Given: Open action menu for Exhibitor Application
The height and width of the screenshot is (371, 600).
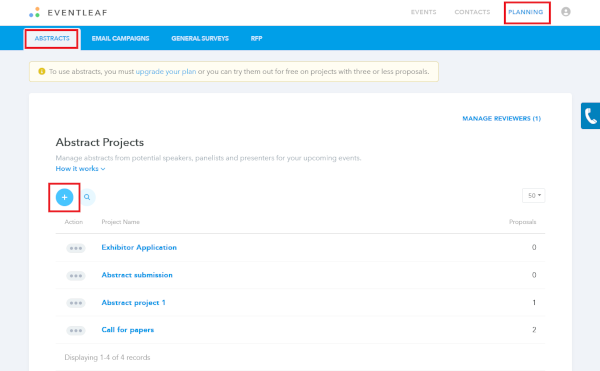Looking at the screenshot, I should (76, 248).
